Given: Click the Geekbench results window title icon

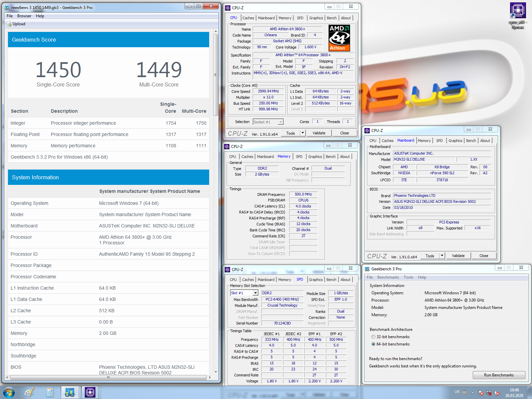Looking at the screenshot, I should (x=7, y=7).
